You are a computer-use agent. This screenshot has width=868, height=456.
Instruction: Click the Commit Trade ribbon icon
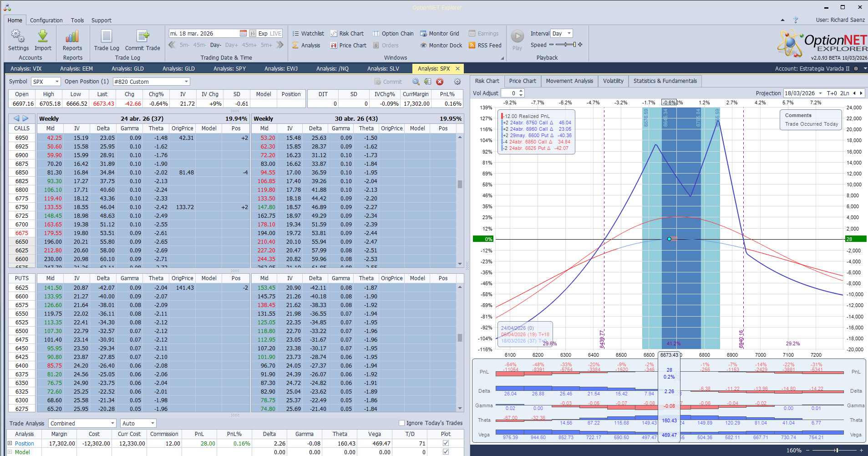142,40
